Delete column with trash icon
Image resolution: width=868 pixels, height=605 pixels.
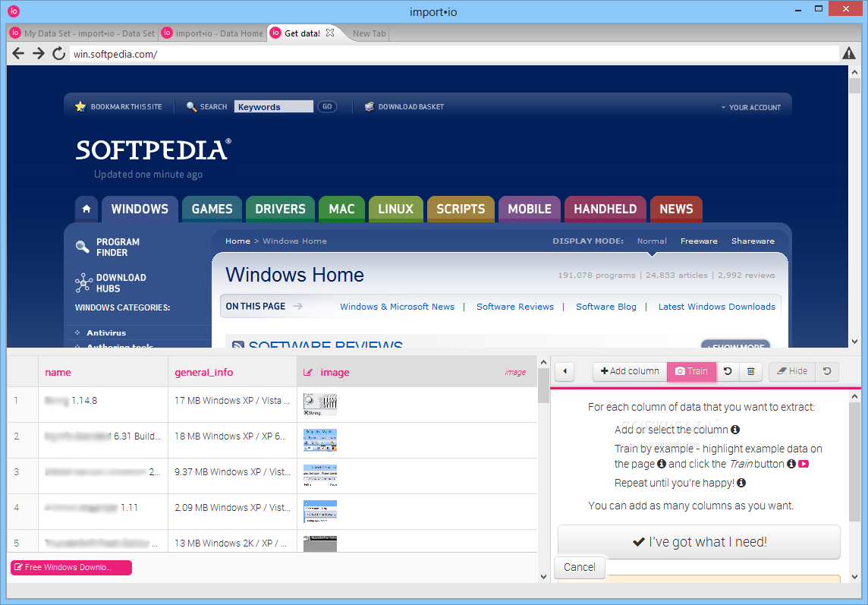coord(750,371)
